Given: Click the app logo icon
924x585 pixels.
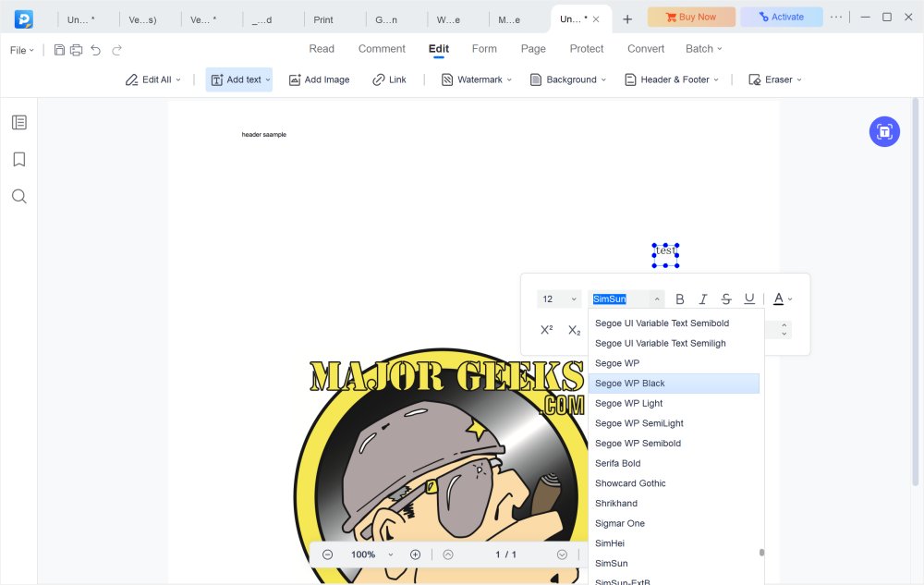Looking at the screenshot, I should 24,18.
